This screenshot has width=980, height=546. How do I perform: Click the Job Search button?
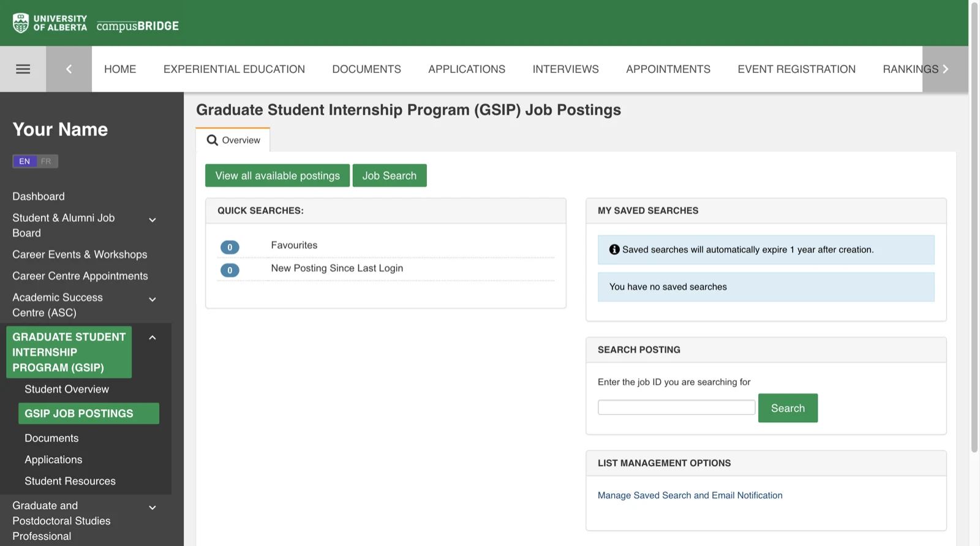pyautogui.click(x=390, y=175)
